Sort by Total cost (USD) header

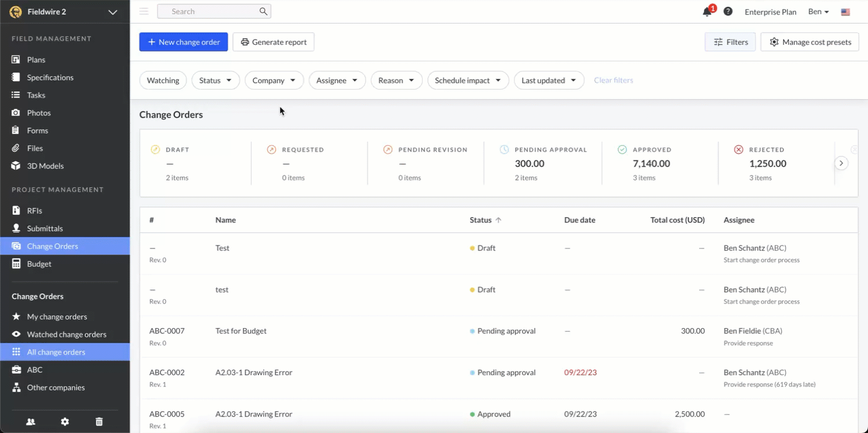pos(677,220)
